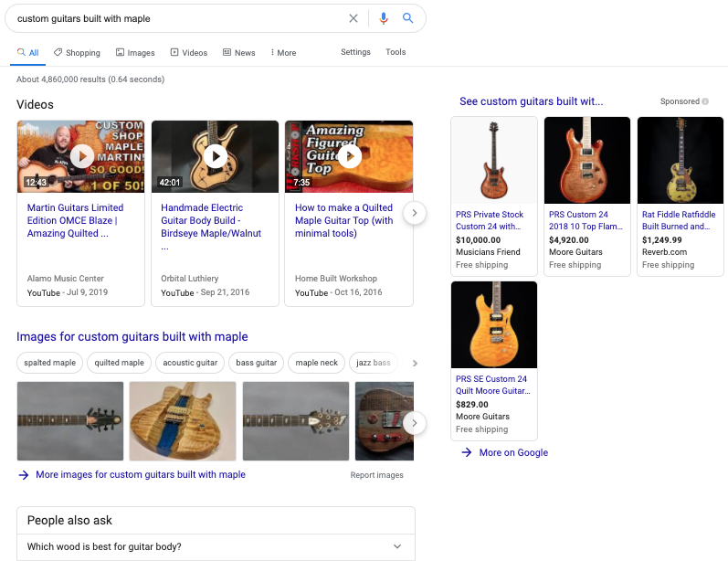Click the Home Built Workshop channel name

336,278
